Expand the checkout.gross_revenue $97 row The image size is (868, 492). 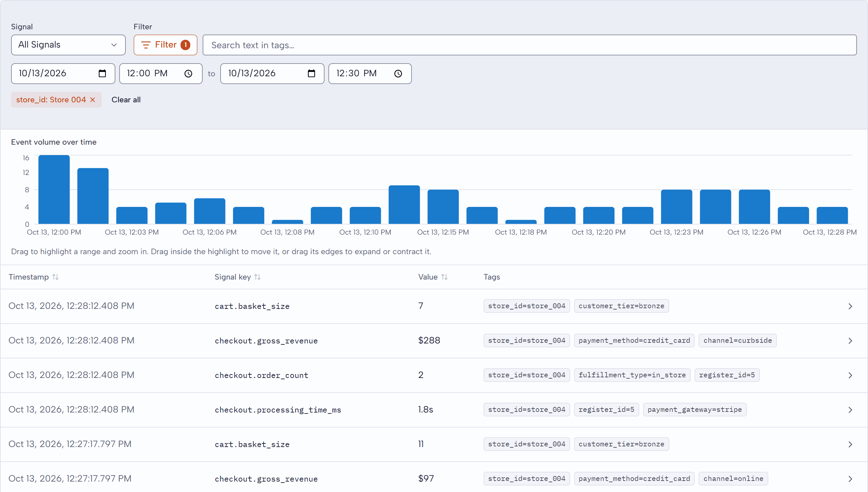850,479
